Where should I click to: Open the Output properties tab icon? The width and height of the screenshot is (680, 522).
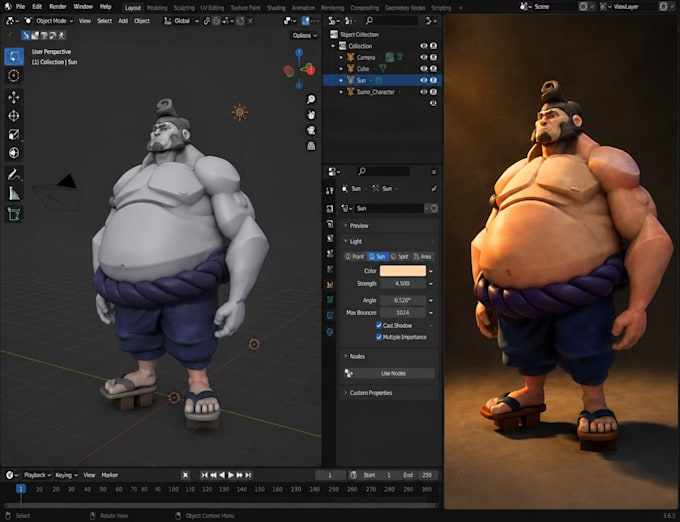click(330, 224)
